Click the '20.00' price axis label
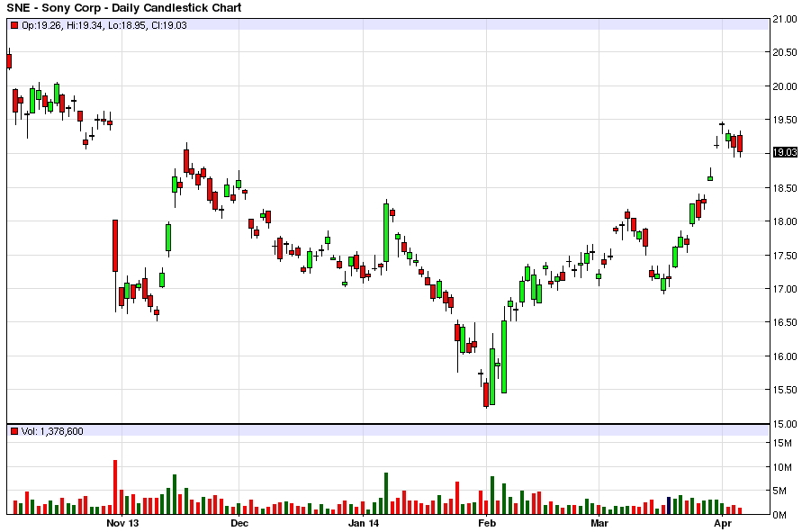 [x=785, y=86]
